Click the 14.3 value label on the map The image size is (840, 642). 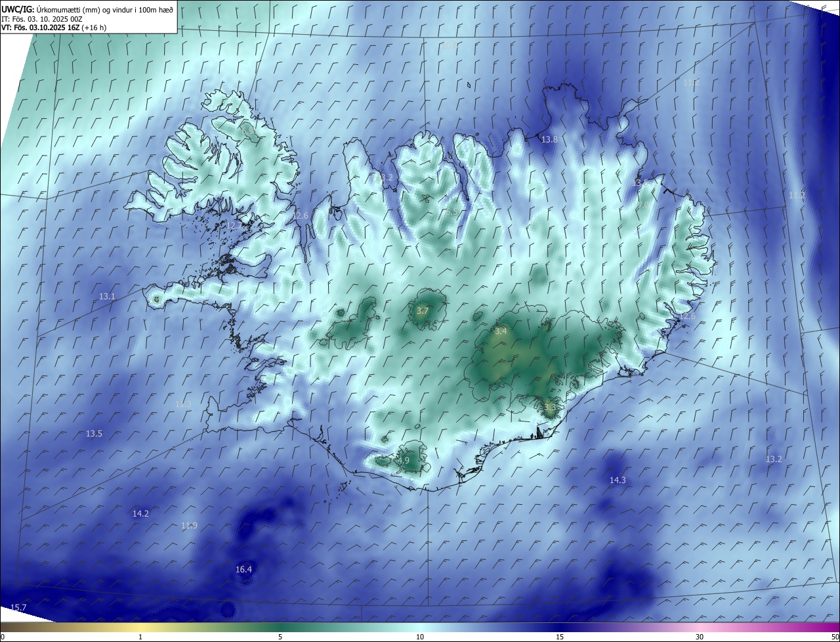click(x=618, y=480)
